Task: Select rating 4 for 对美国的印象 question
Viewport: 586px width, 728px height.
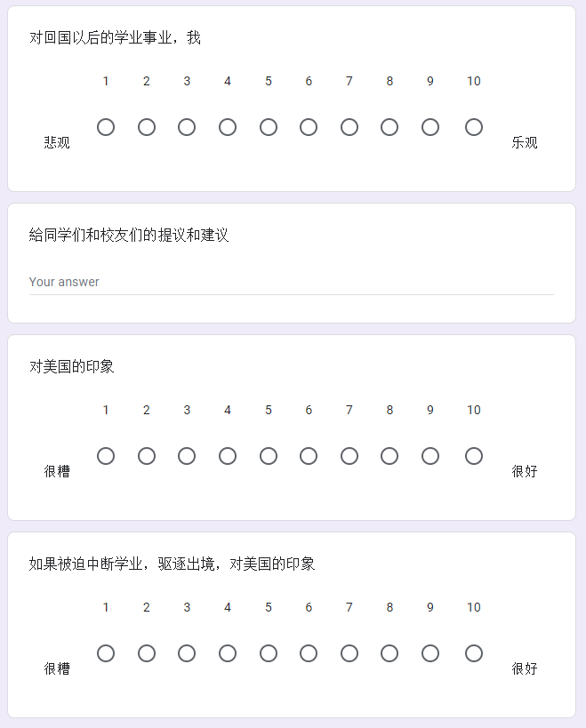Action: [228, 456]
